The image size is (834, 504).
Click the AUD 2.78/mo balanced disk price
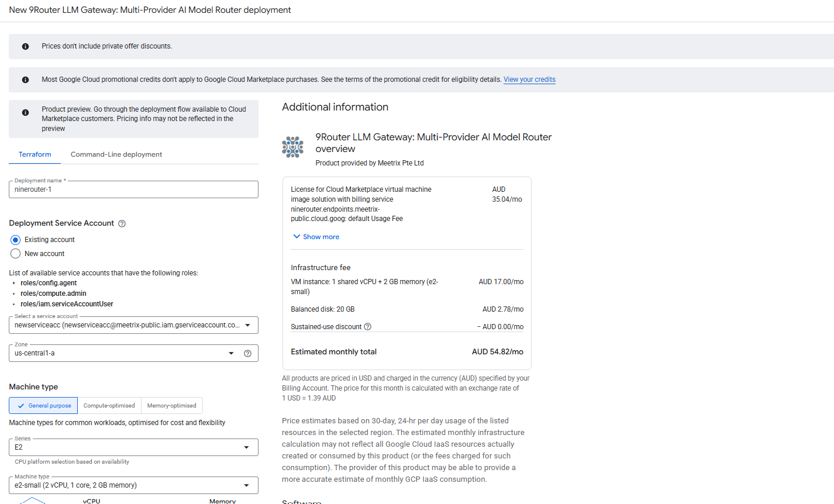click(503, 309)
